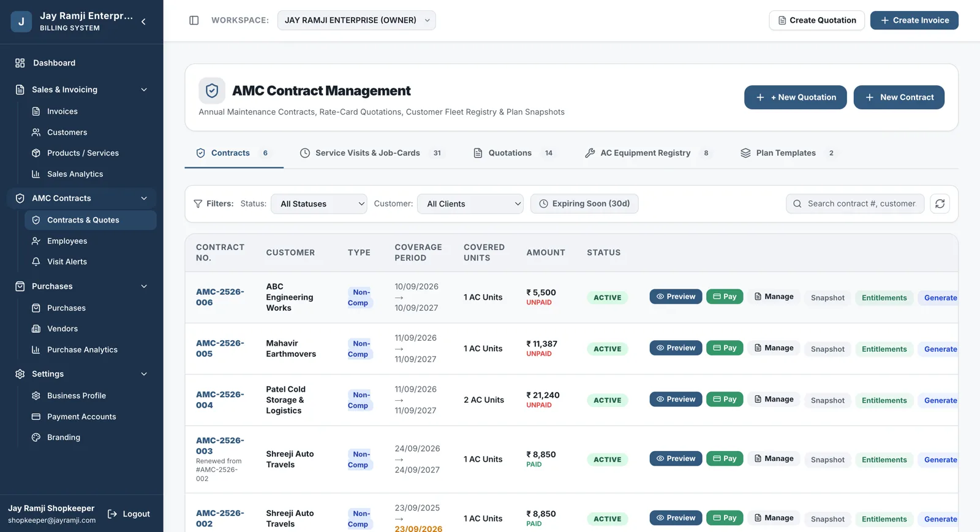The width and height of the screenshot is (980, 532).
Task: Open Snapshot for contract AMC-2526-003
Action: click(827, 460)
